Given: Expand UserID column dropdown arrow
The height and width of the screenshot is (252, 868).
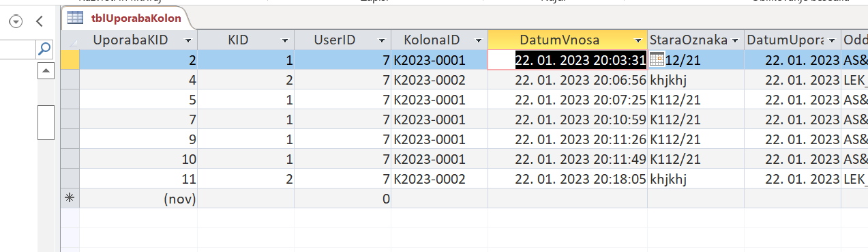Looking at the screenshot, I should [382, 40].
